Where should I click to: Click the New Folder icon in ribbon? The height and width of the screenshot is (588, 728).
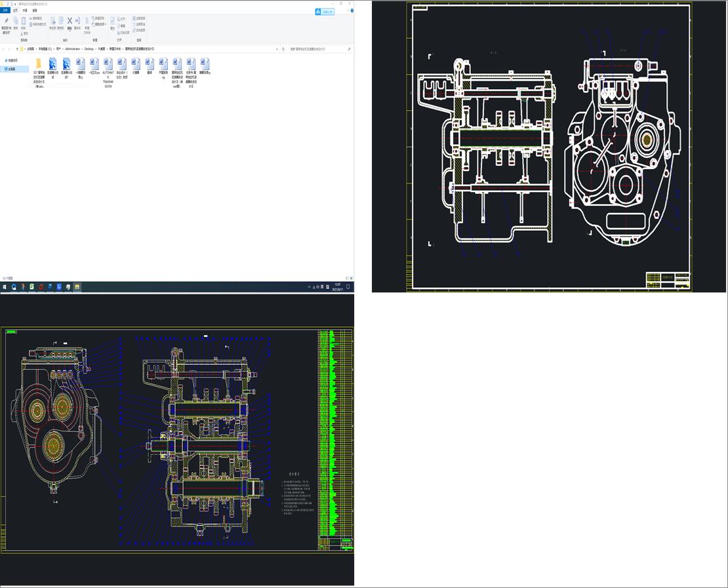(87, 22)
